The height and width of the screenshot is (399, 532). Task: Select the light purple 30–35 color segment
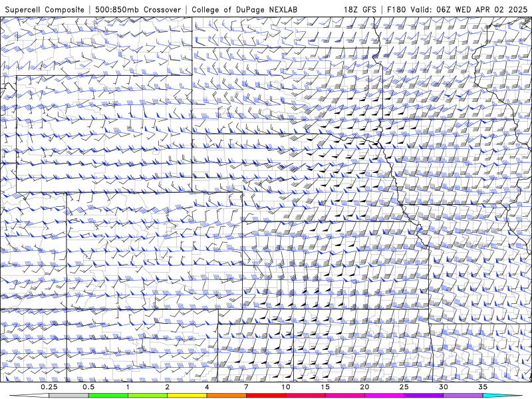(x=463, y=396)
